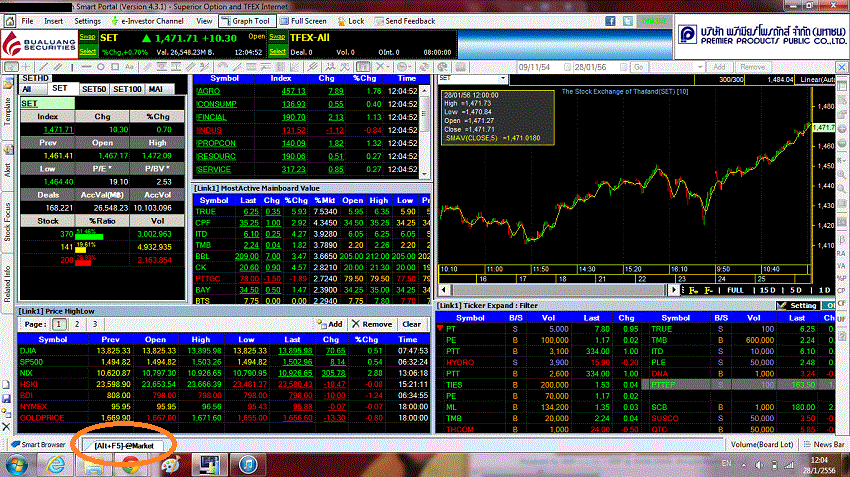
Task: Click the chart table-view toolbar icon
Action: 363,67
